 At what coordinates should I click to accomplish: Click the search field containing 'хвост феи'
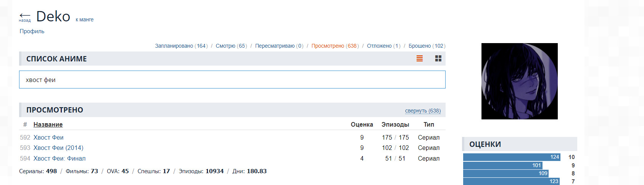click(232, 80)
